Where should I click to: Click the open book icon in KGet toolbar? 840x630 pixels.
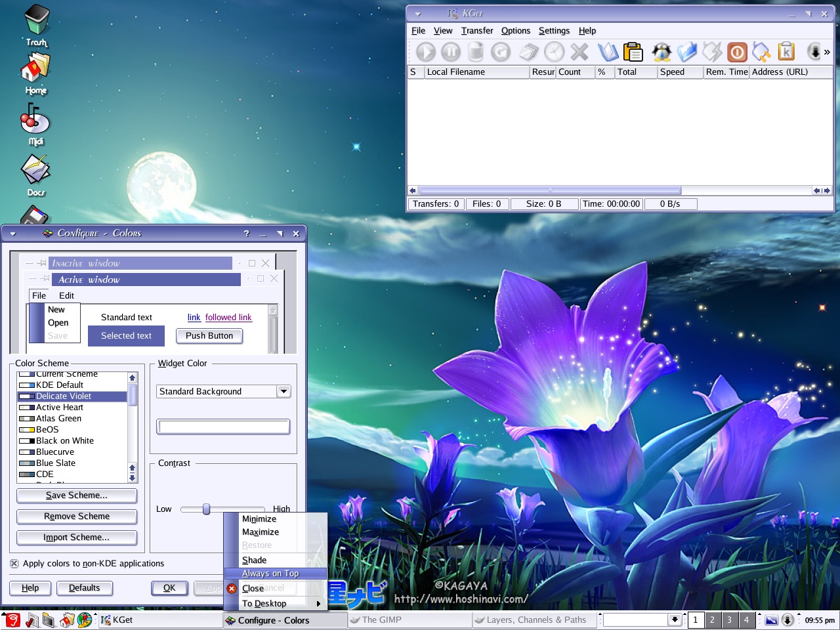[x=608, y=52]
